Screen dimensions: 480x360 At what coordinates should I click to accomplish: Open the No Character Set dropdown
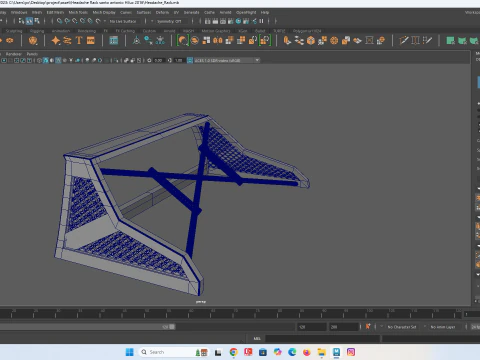tap(402, 327)
